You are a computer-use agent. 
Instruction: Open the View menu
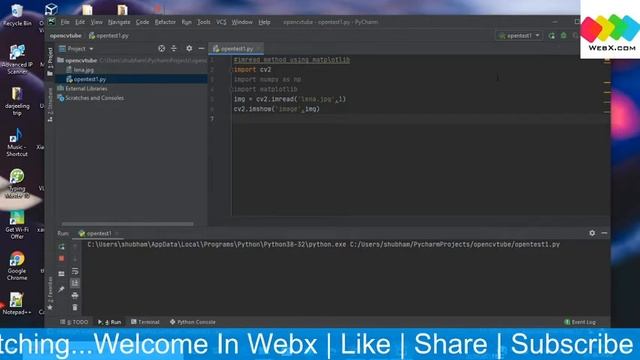96,22
